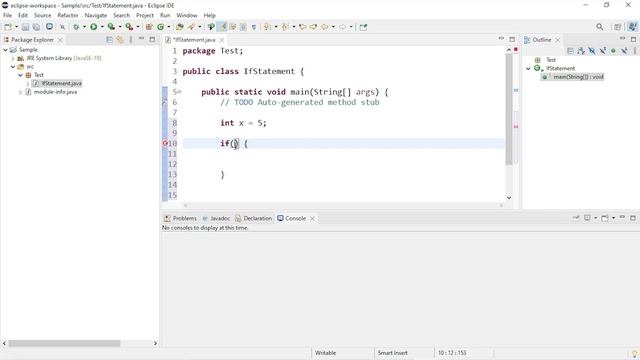Image resolution: width=640 pixels, height=360 pixels.
Task: Click the New Java Package icon
Action: click(149, 27)
